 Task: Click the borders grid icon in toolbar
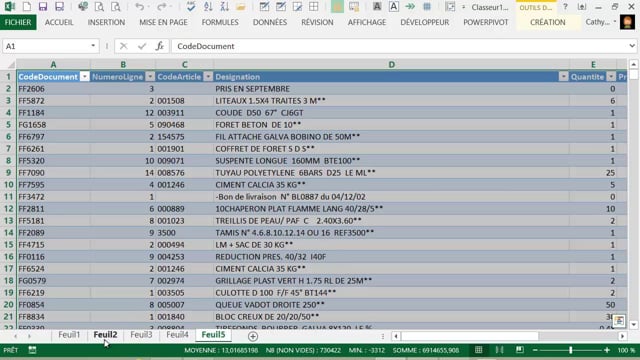[313, 7]
